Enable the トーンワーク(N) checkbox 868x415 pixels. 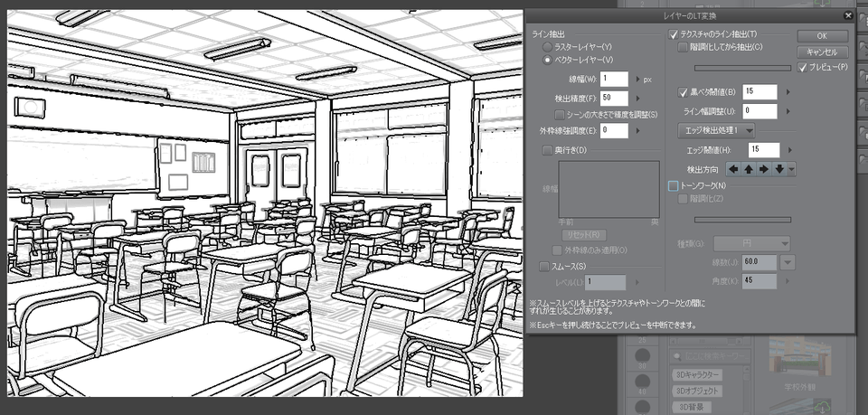[673, 185]
